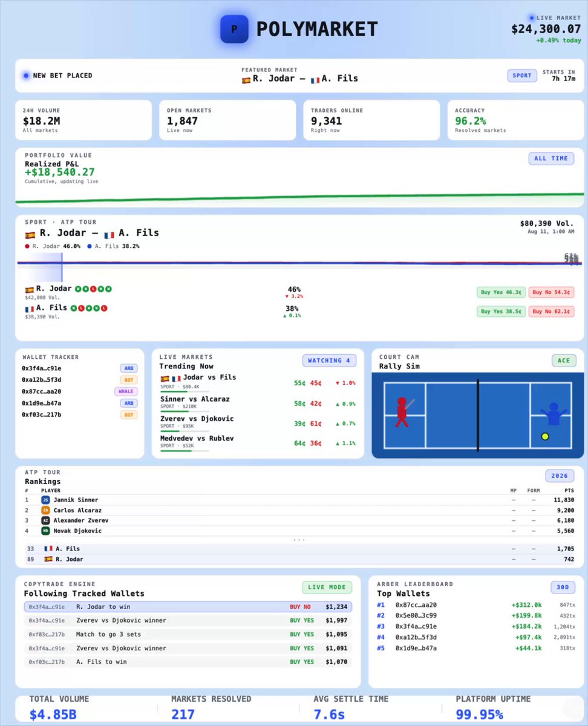Buy No on A. Fils at 62.1¢

click(x=550, y=312)
